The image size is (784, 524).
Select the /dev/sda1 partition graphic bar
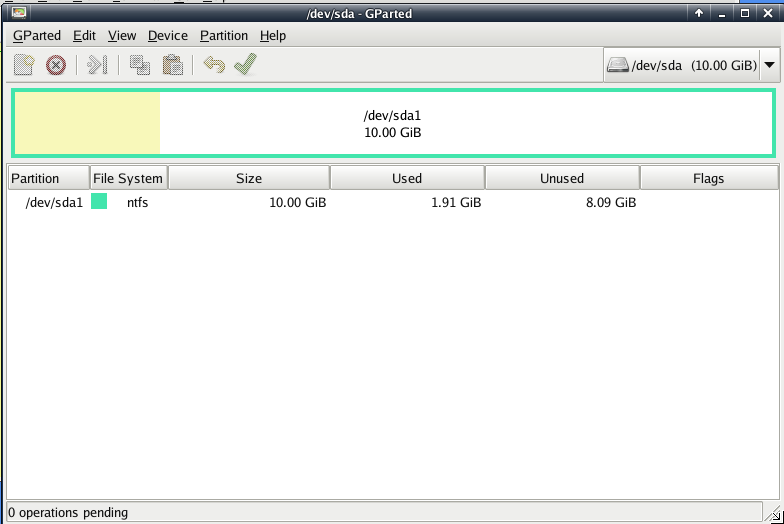[x=392, y=123]
